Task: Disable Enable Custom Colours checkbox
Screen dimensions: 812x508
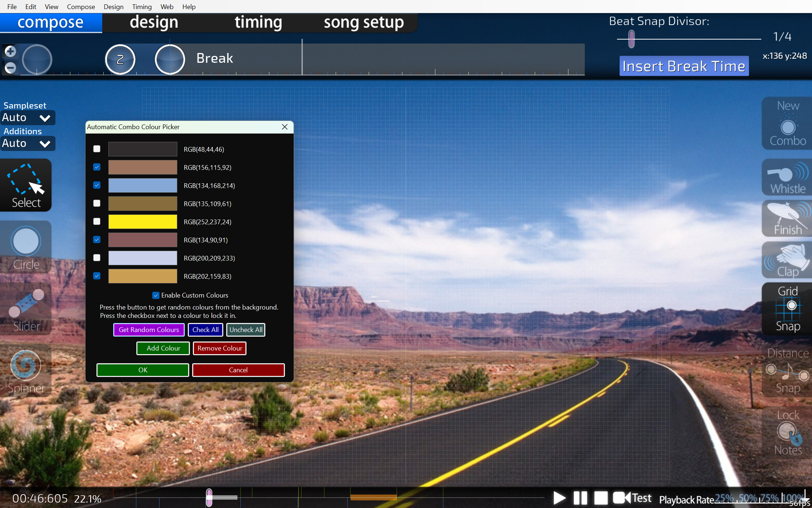Action: click(x=156, y=295)
